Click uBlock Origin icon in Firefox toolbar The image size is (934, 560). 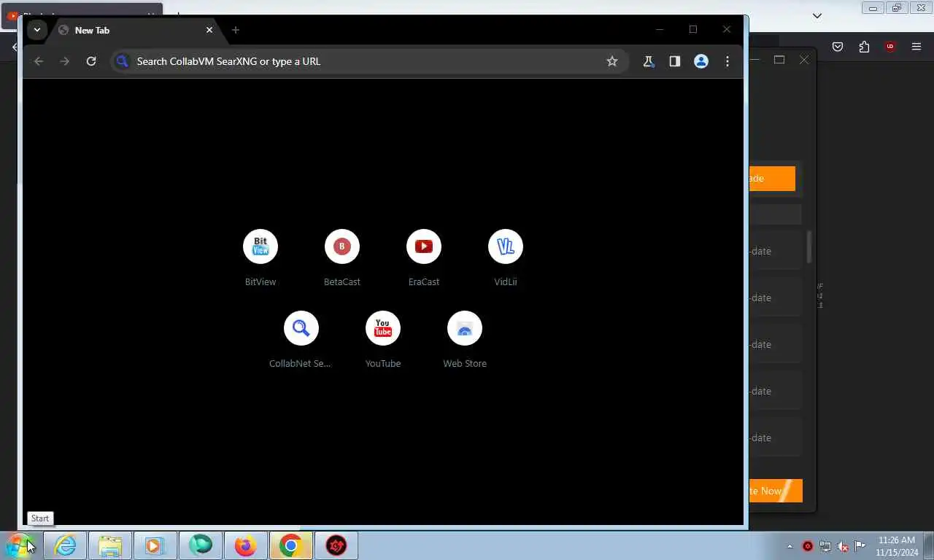[890, 47]
